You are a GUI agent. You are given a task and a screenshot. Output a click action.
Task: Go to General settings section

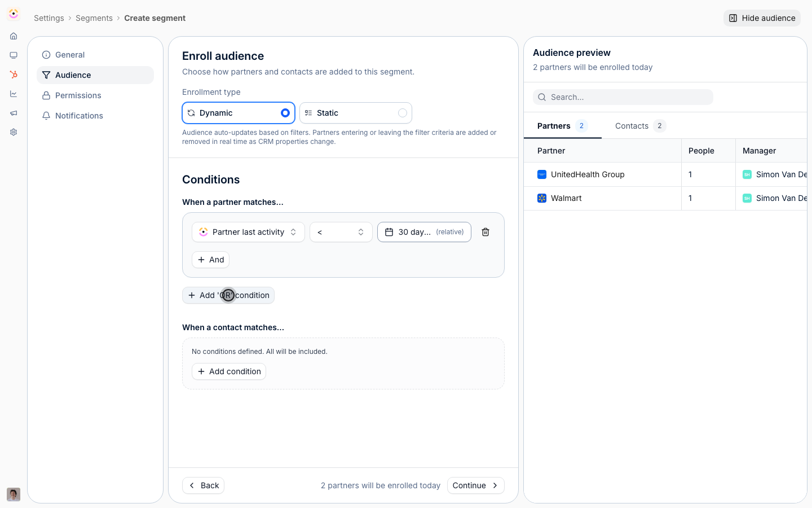coord(95,55)
